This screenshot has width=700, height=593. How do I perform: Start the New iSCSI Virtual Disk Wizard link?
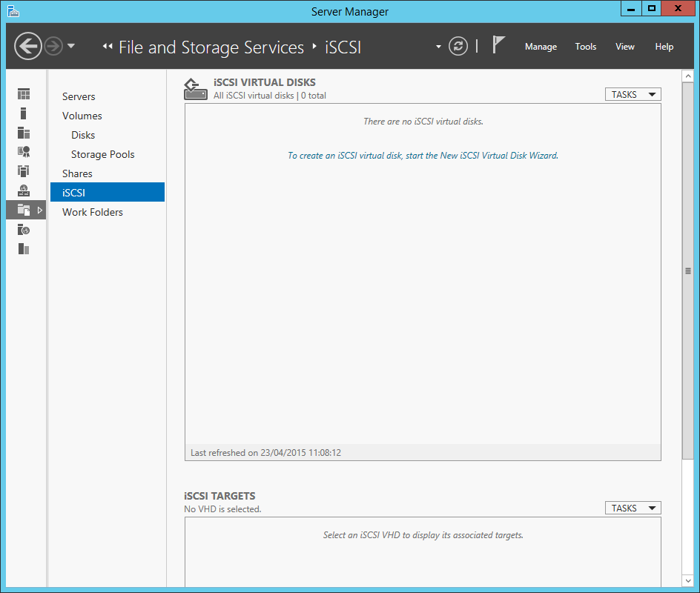(x=422, y=156)
